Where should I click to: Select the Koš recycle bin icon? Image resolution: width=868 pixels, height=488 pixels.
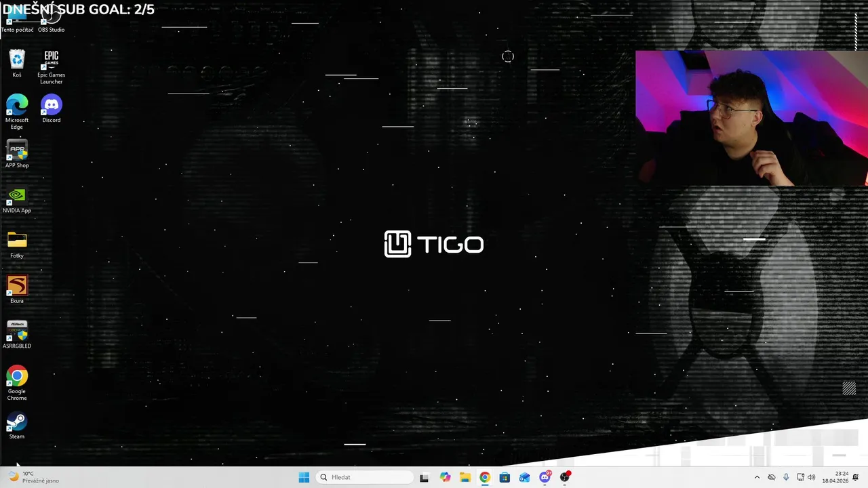tap(17, 64)
